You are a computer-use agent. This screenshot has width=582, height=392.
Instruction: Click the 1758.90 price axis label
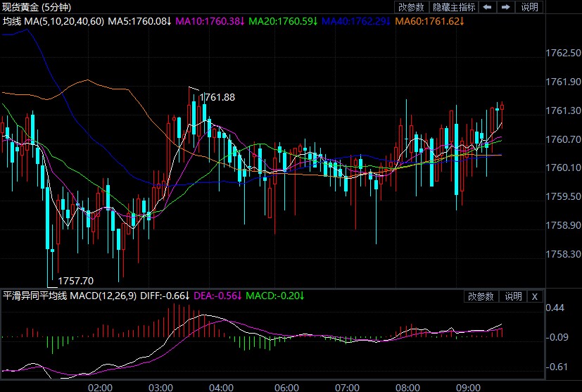point(563,225)
